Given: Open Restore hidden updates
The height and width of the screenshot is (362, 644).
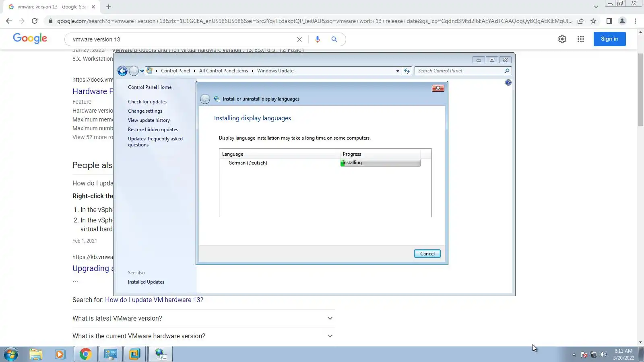Looking at the screenshot, I should point(153,130).
